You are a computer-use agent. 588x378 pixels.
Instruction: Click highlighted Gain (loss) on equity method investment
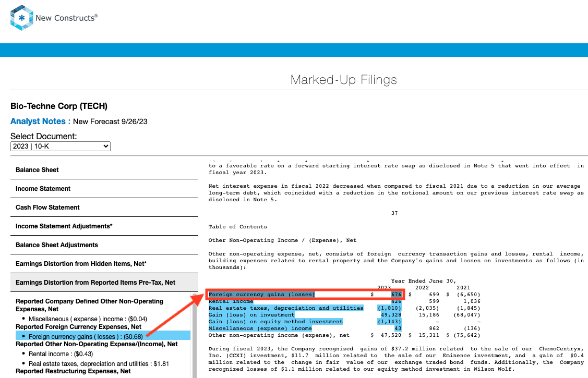275,322
